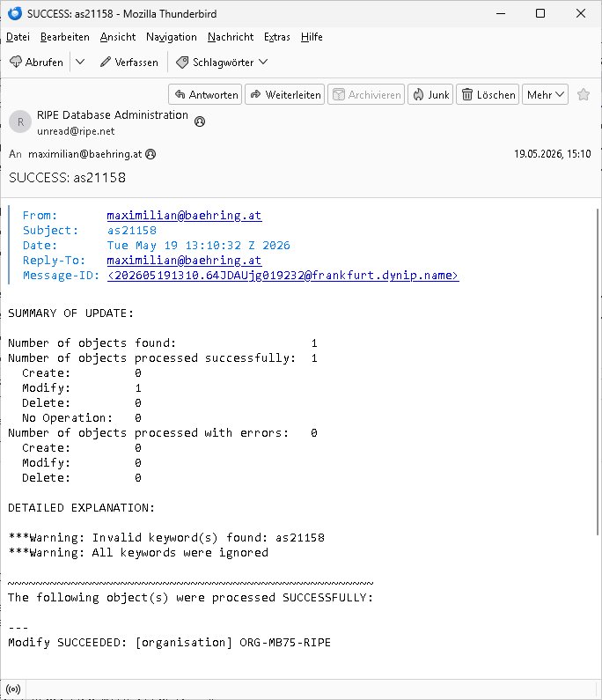Click the Abrufen cloud download icon
602x700 pixels.
(16, 62)
